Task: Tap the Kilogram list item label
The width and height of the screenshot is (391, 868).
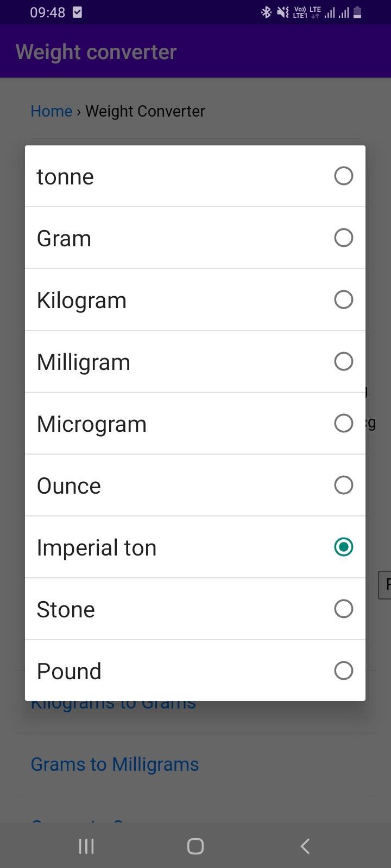Action: click(x=81, y=300)
